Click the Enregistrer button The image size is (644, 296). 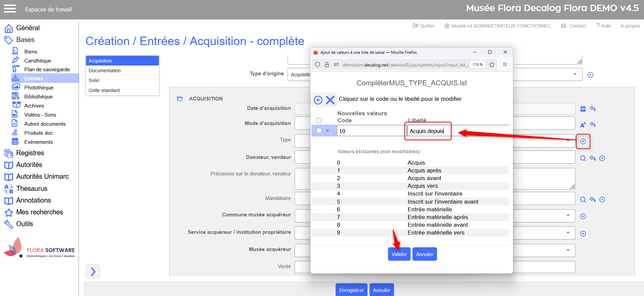351,290
